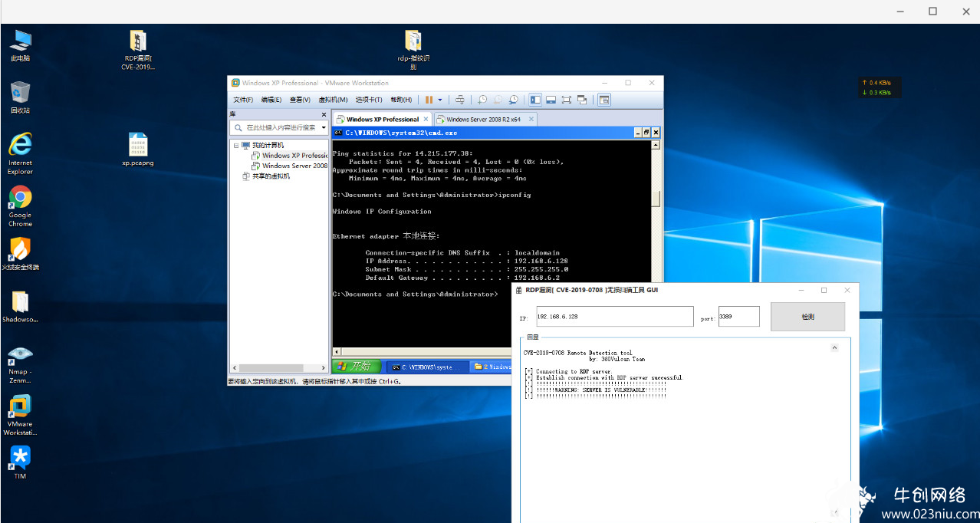Toggle VMware library sidebar view icon
Screen dimensions: 980x523
pos(535,100)
